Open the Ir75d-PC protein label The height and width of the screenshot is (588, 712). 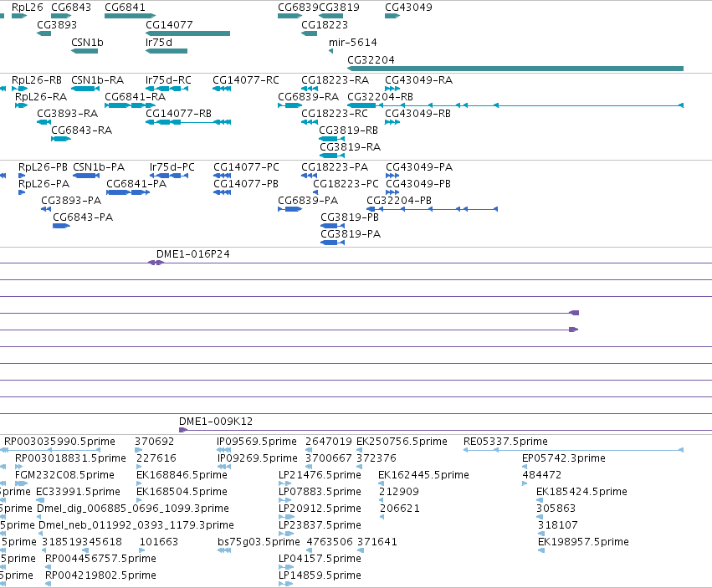coord(172,167)
